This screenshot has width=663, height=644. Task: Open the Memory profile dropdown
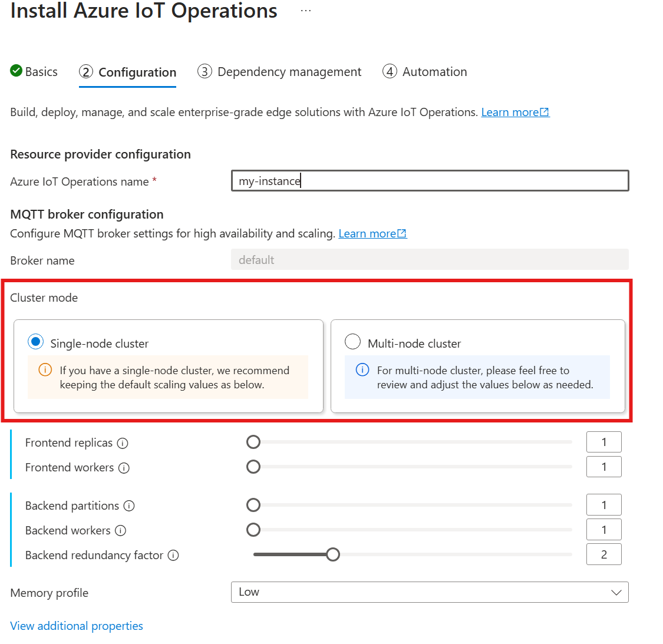coord(430,592)
